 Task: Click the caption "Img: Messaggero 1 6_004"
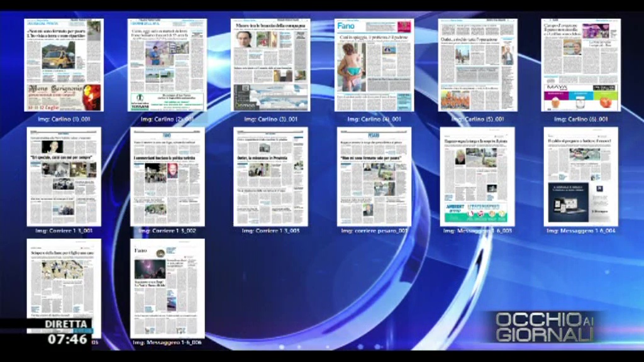tap(580, 231)
